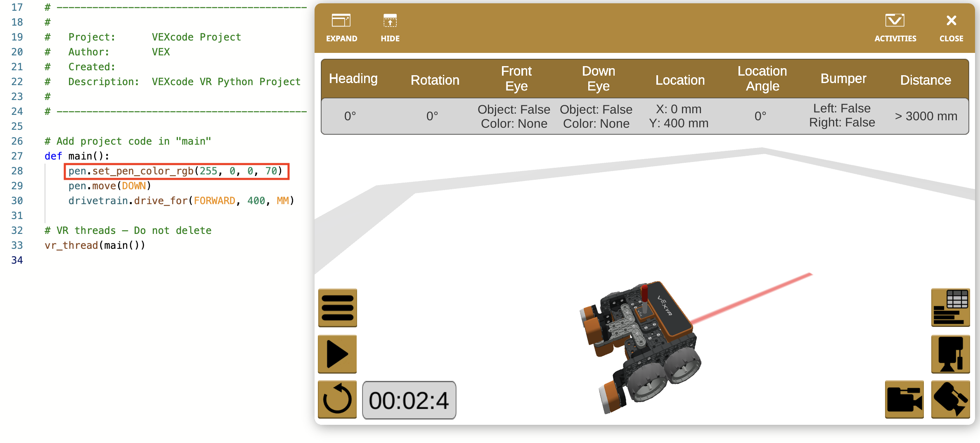Click the Bumper status cell in the dashboard
The height and width of the screenshot is (443, 980).
[x=842, y=116]
